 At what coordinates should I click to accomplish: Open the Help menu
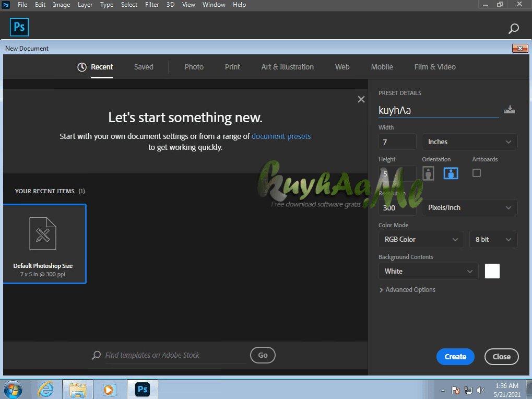click(x=239, y=5)
